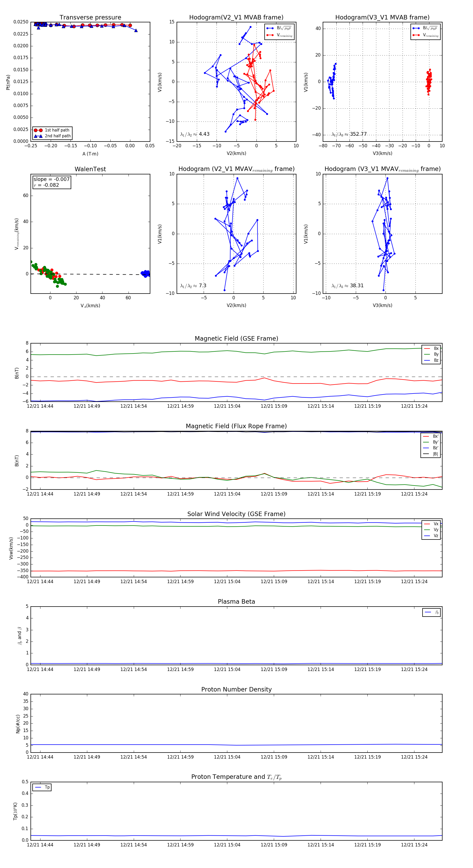Click the 'Proton Temperature and Te/Tp' title
The width and height of the screenshot is (473, 868).
[x=236, y=777]
